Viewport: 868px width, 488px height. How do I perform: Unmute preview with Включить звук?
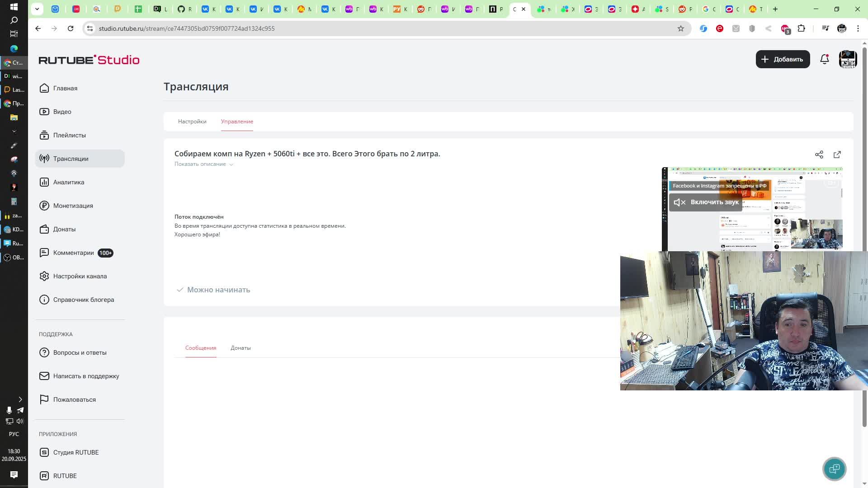pyautogui.click(x=706, y=202)
